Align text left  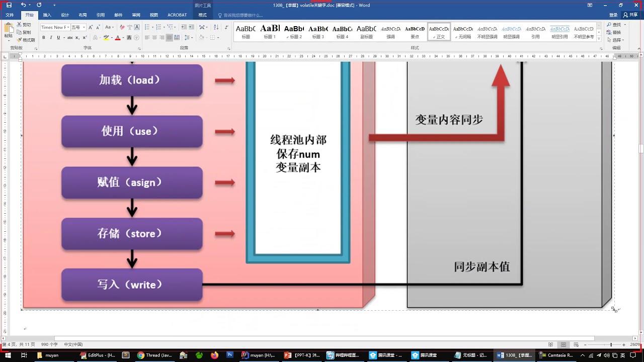coord(147,38)
